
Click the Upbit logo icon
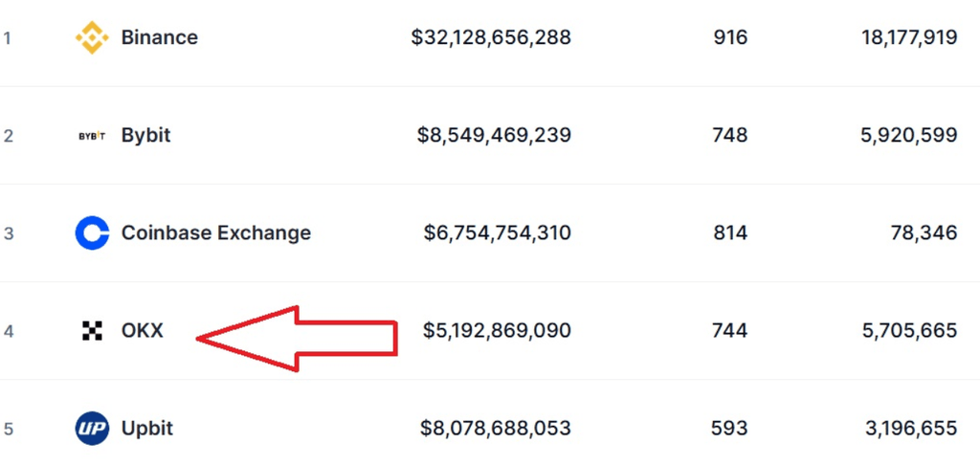[92, 428]
